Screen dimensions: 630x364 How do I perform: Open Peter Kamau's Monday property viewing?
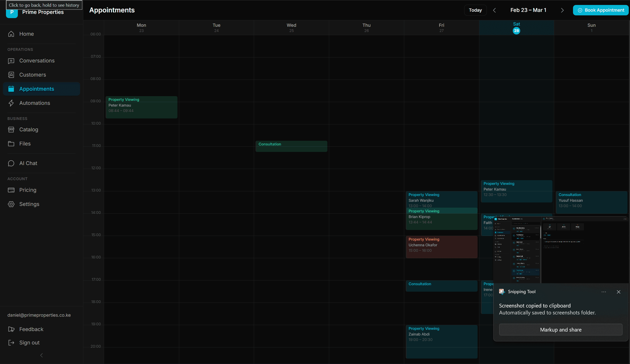pos(142,107)
